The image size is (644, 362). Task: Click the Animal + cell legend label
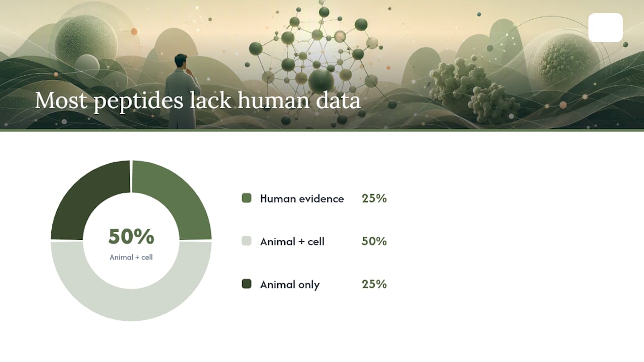pos(292,242)
